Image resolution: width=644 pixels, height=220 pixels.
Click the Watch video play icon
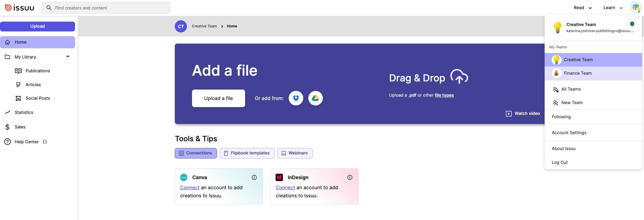pos(509,114)
